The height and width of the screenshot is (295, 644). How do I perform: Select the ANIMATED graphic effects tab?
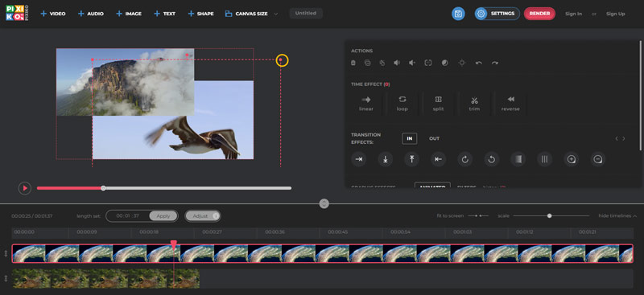click(432, 186)
